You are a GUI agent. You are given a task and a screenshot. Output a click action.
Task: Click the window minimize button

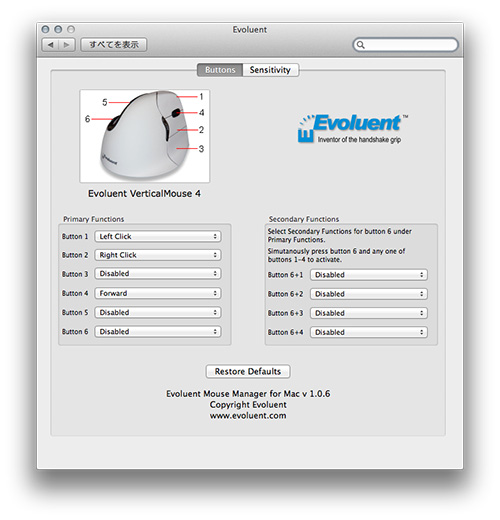[x=58, y=29]
